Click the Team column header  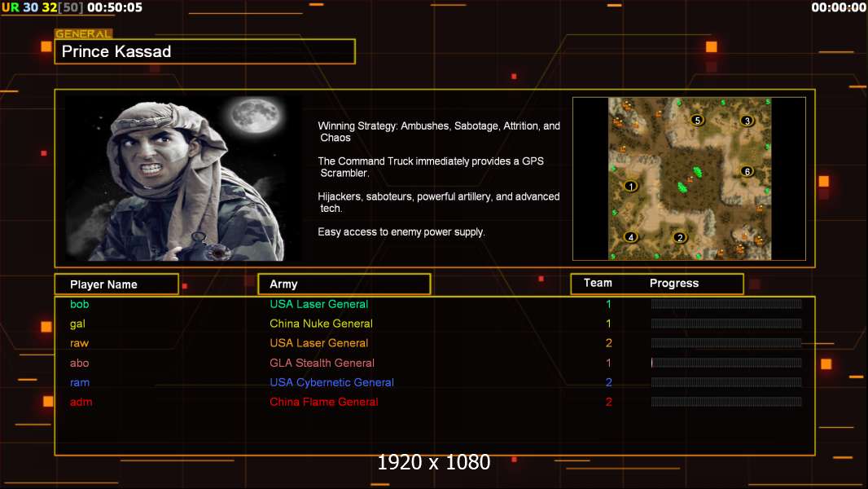point(598,283)
